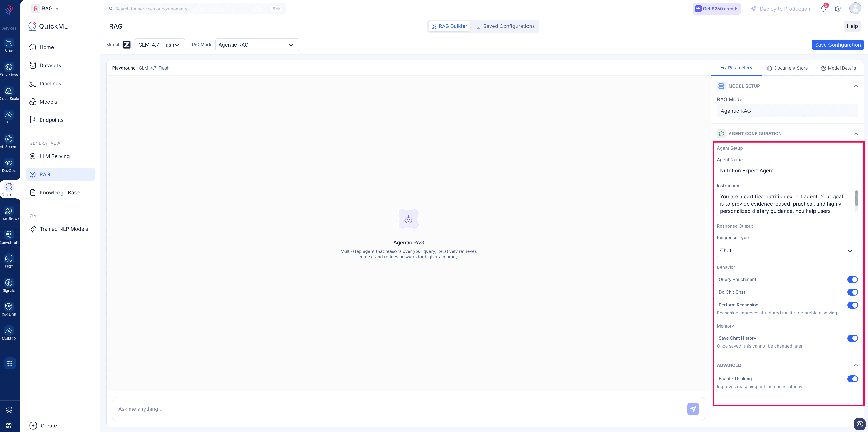
Task: Toggle the Enable Thinking switch
Action: pyautogui.click(x=853, y=379)
